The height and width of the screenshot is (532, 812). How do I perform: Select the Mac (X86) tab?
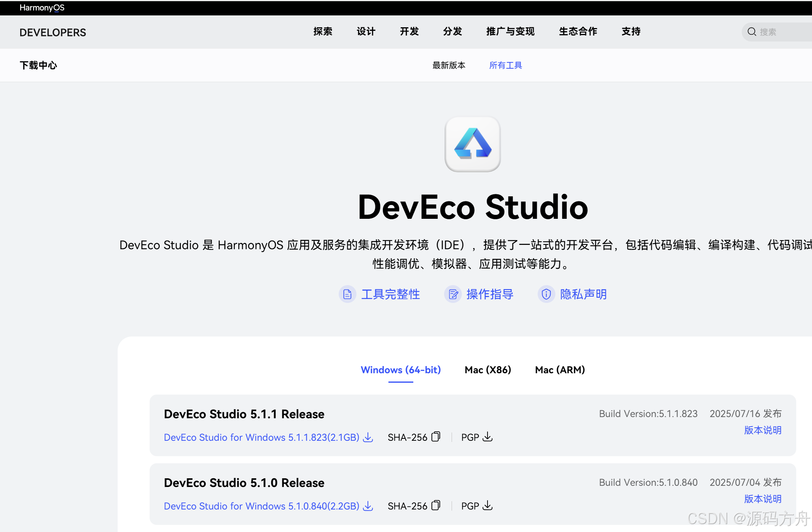click(x=488, y=370)
